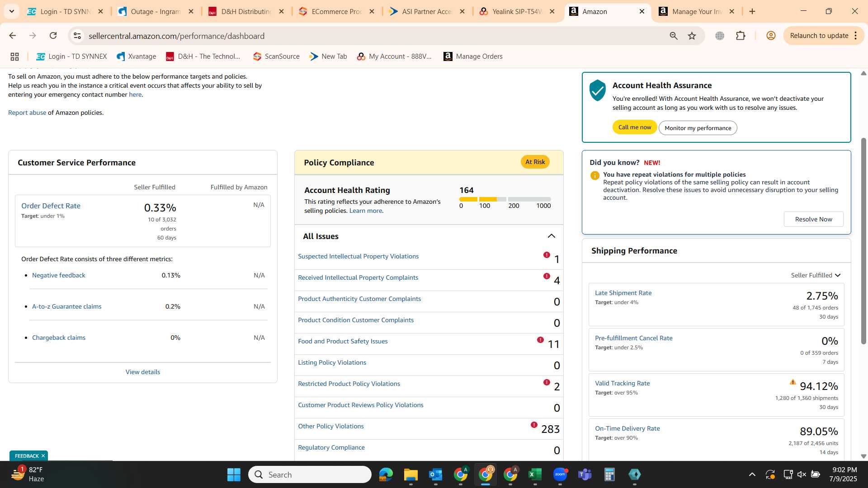The width and height of the screenshot is (868, 488).
Task: Open the browser extensions puzzle icon
Action: click(741, 36)
